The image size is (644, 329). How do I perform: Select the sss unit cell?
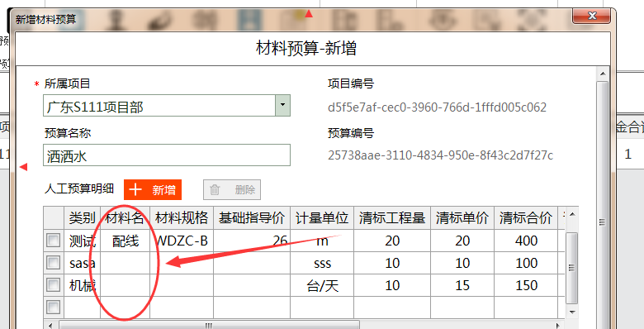tap(322, 263)
